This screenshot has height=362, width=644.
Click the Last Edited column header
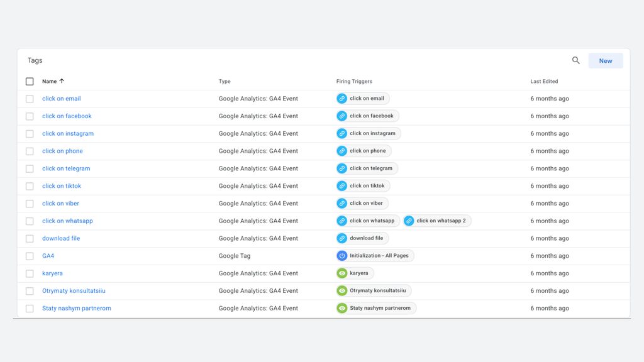544,81
